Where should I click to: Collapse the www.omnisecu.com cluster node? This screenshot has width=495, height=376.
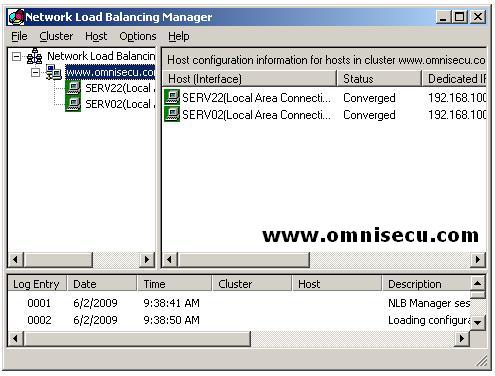tap(35, 72)
